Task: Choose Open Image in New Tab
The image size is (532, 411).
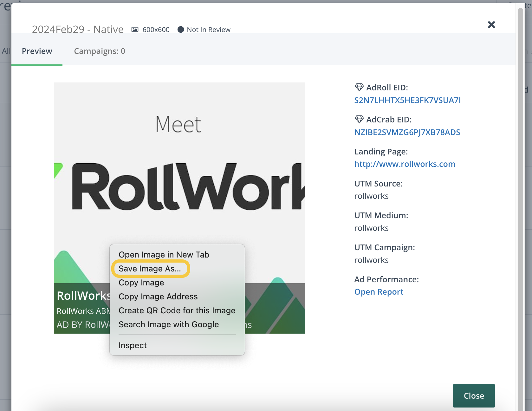Action: [177, 255]
